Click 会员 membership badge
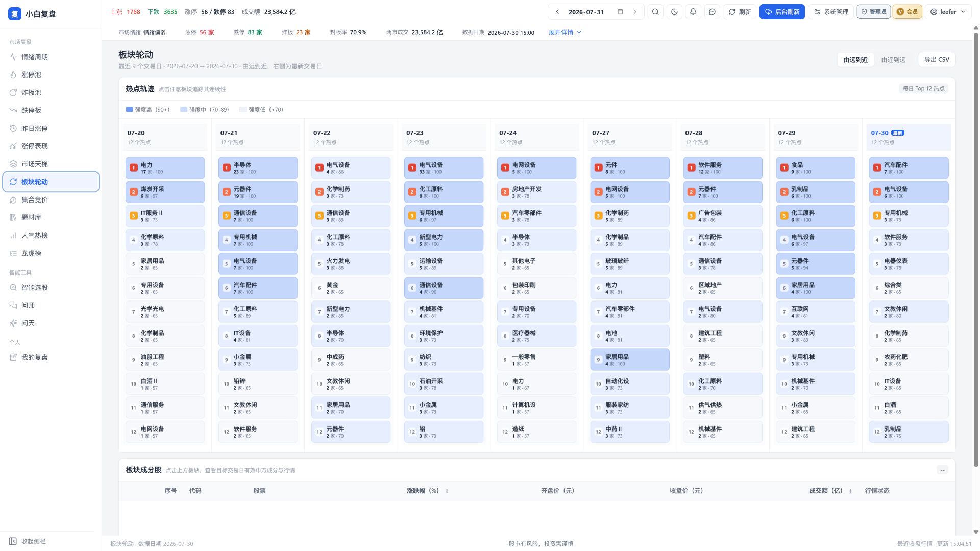The image size is (980, 551). tap(907, 12)
